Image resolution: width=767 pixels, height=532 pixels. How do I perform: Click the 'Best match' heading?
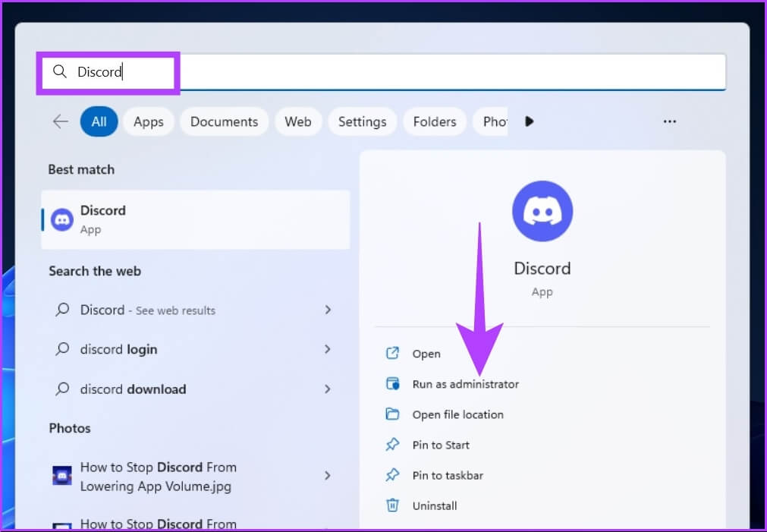point(81,169)
